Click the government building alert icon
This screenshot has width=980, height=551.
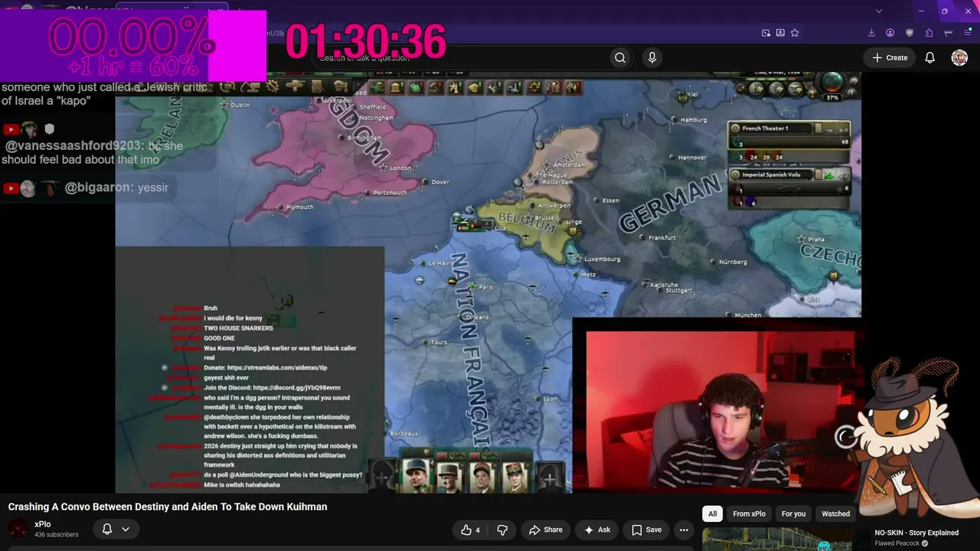point(396,87)
